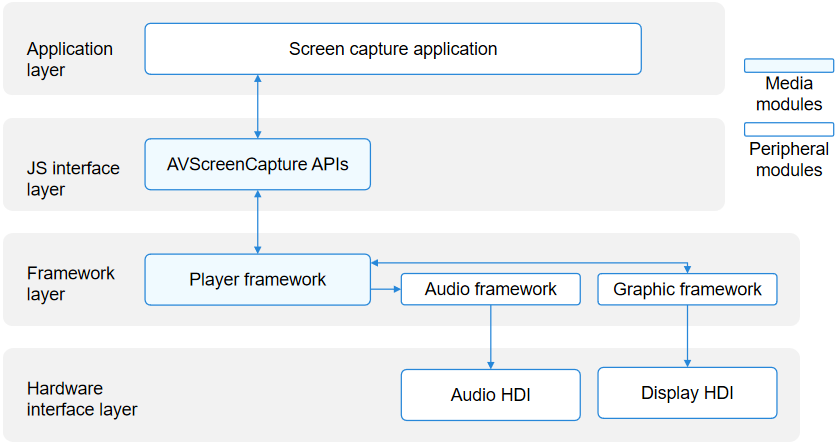Click the Media modules legend swatch
Viewport: 837px width, 444px height.
coord(789,66)
